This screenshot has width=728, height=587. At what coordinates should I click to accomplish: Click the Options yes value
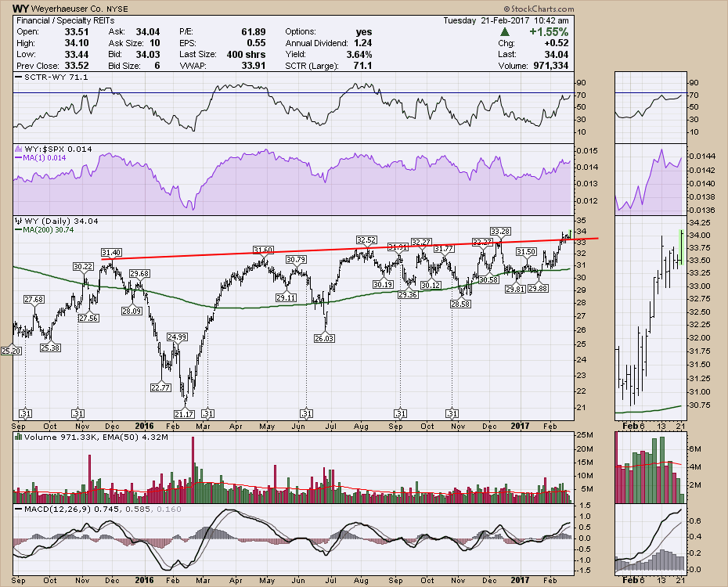(x=363, y=31)
